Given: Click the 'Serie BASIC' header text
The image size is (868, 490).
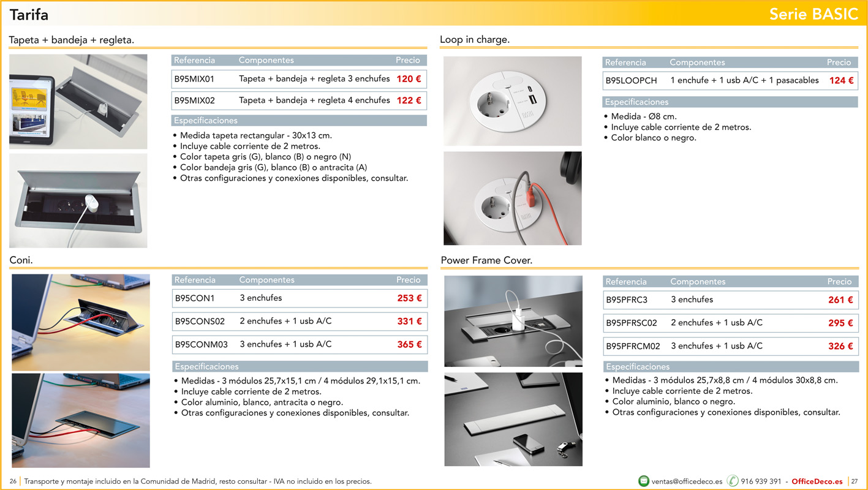Looking at the screenshot, I should pos(814,14).
